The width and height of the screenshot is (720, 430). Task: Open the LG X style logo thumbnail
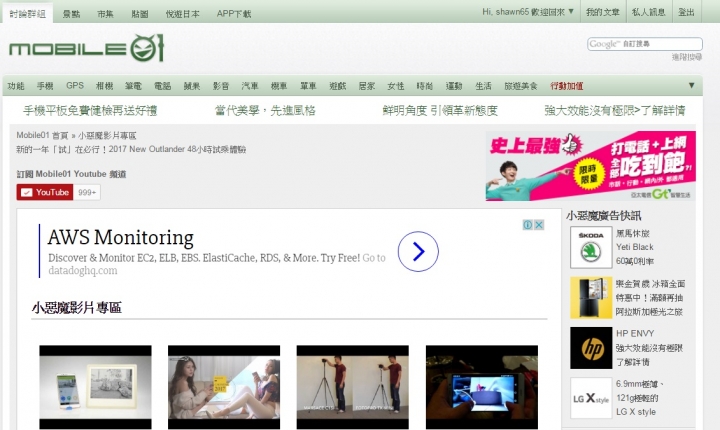(591, 398)
